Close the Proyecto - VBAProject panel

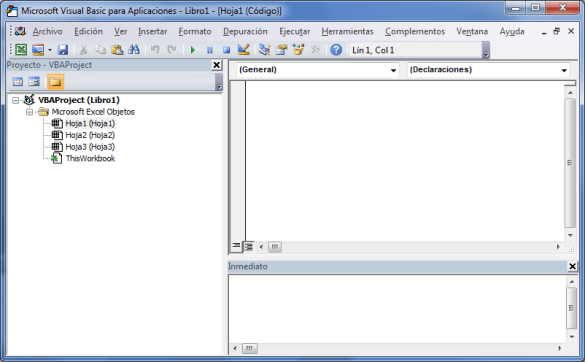(x=216, y=65)
